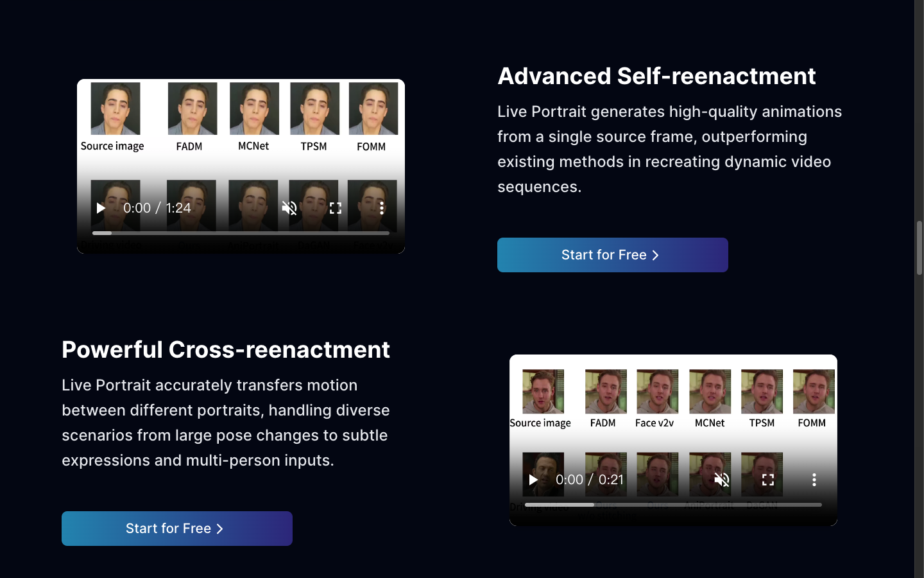Open more options on the 0:21 video

pyautogui.click(x=814, y=480)
